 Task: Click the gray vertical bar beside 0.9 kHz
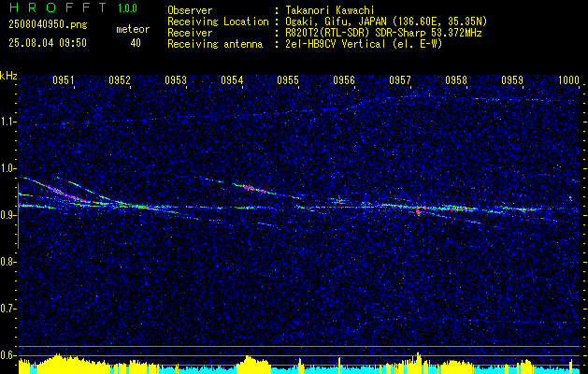click(x=18, y=216)
